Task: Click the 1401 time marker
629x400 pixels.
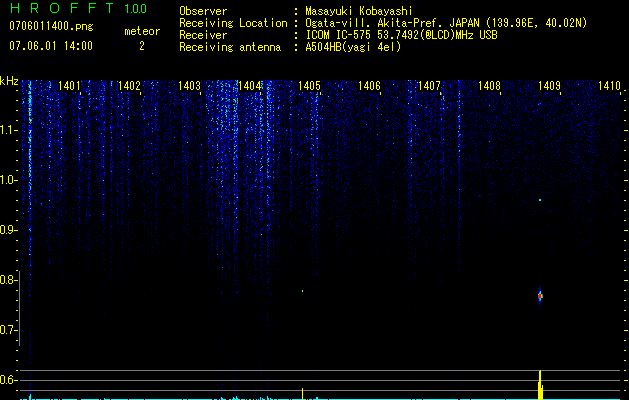Action: (x=69, y=85)
